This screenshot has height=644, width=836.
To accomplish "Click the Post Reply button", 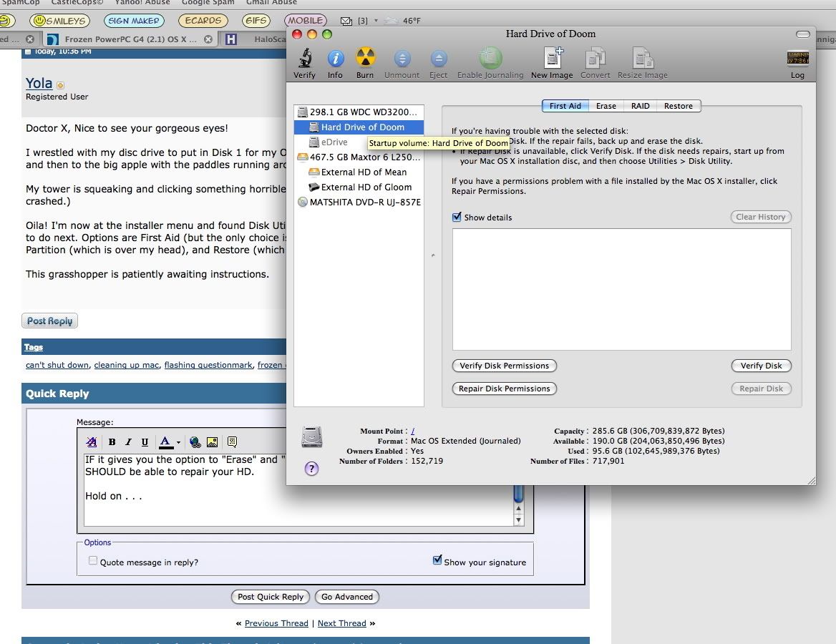I will 49,321.
